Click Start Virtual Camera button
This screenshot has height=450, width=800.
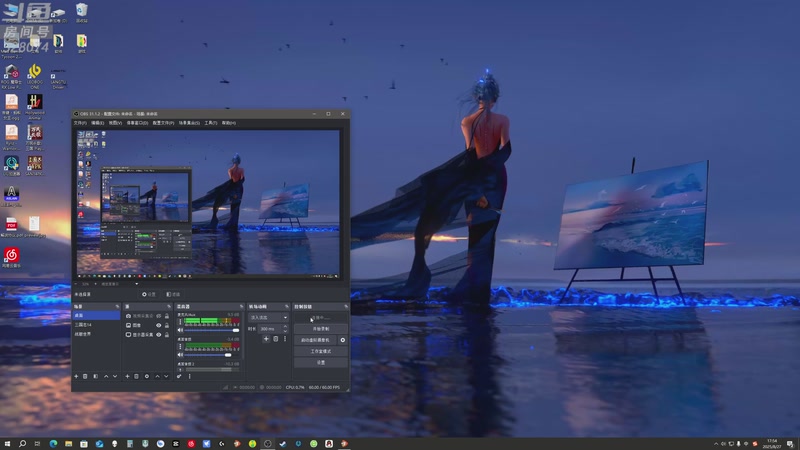coord(315,340)
